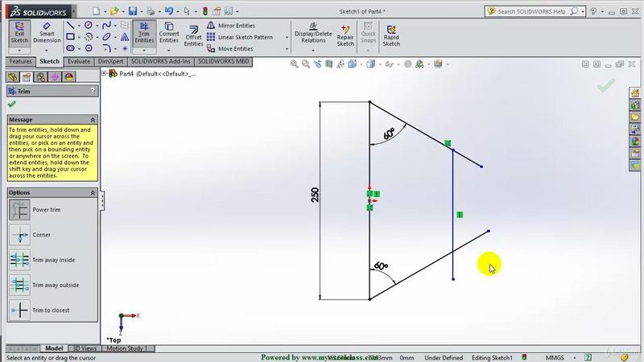Screen dimensions: 644x362
Task: Click the Section View icon
Action: coord(328,64)
